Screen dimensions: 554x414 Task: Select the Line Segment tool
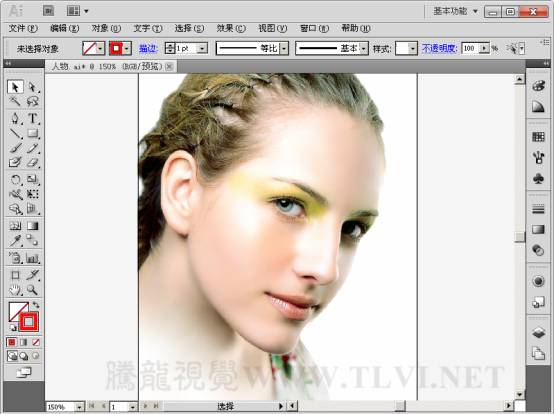[x=15, y=133]
